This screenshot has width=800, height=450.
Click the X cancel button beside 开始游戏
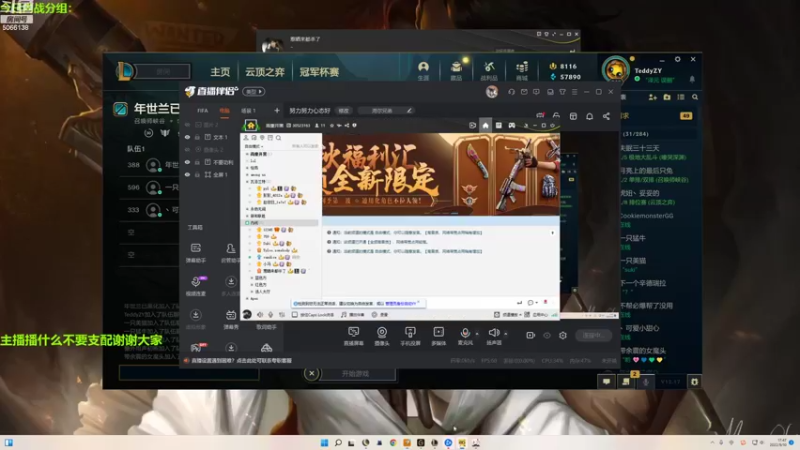point(312,373)
